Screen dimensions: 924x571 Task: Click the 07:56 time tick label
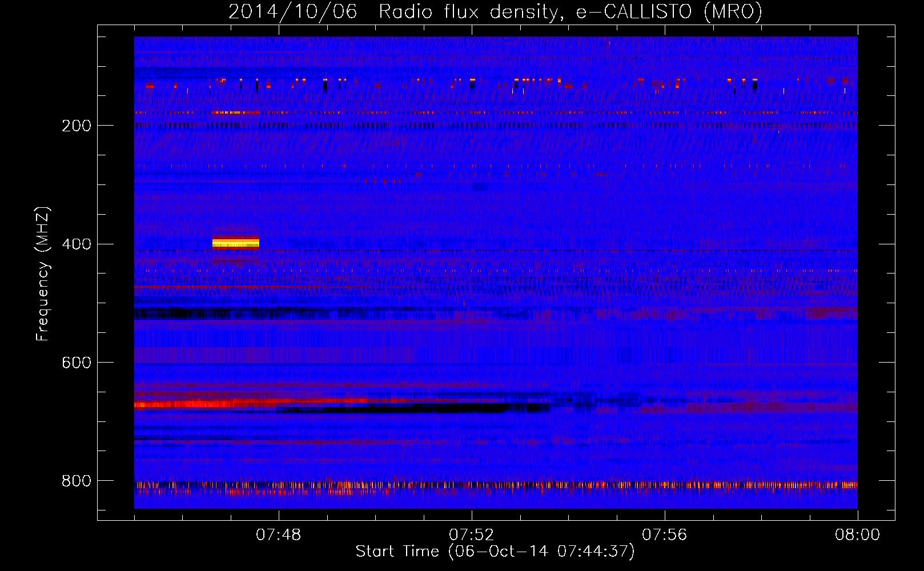(x=665, y=535)
